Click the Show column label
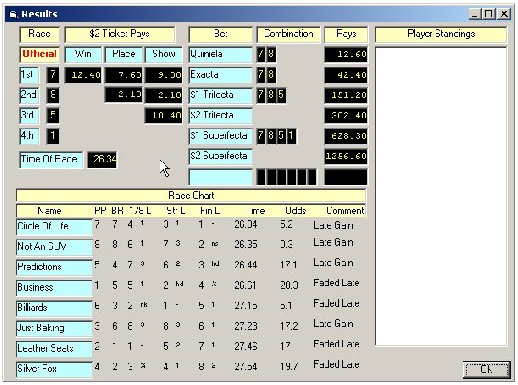Viewport: 518px width, 385px height. [164, 54]
